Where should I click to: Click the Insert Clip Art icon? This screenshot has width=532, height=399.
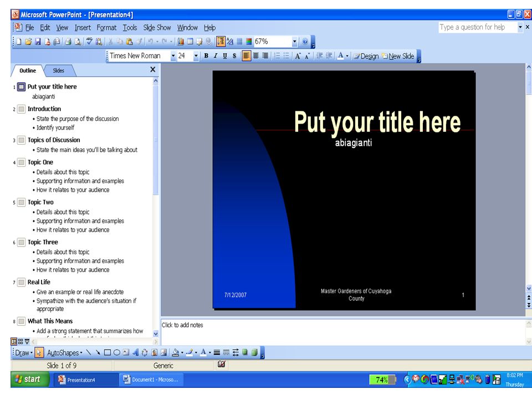[x=155, y=352]
